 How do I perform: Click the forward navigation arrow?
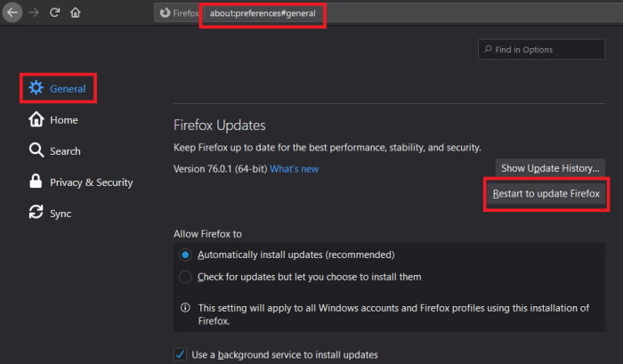coord(34,12)
